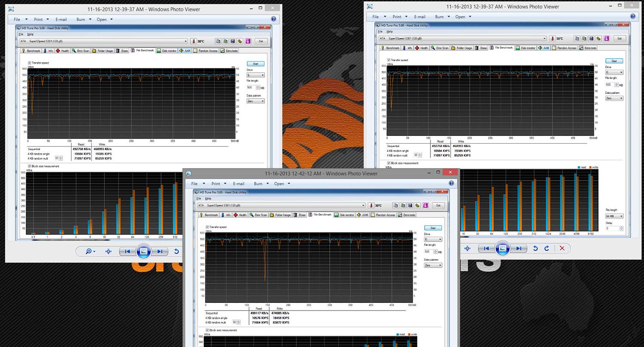Rotate clockwise in the right Photo Viewer
The image size is (644, 347).
(x=547, y=248)
